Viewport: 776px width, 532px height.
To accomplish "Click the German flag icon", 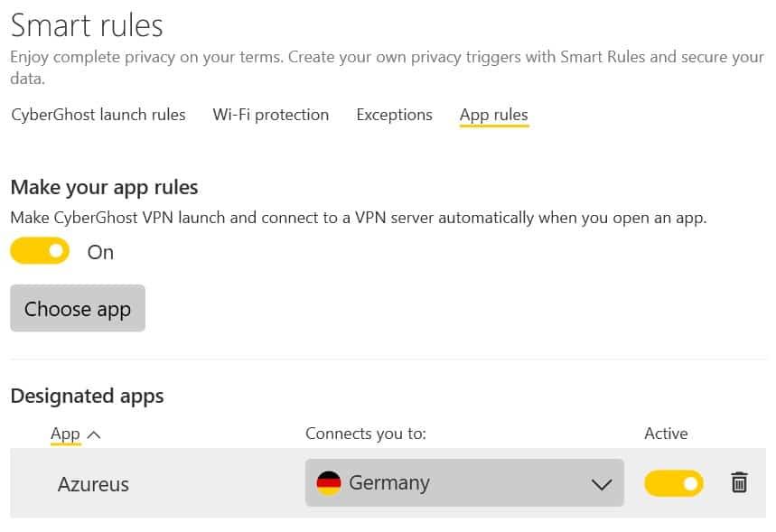I will [x=329, y=482].
